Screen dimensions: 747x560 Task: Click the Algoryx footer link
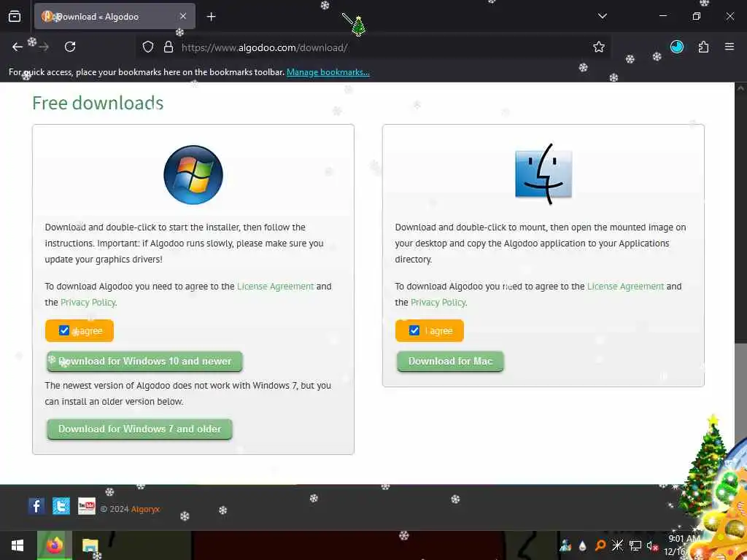point(145,509)
